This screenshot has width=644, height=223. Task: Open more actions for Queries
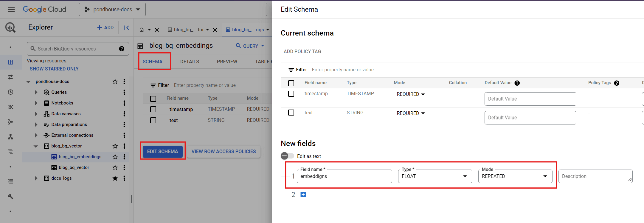[x=124, y=92]
